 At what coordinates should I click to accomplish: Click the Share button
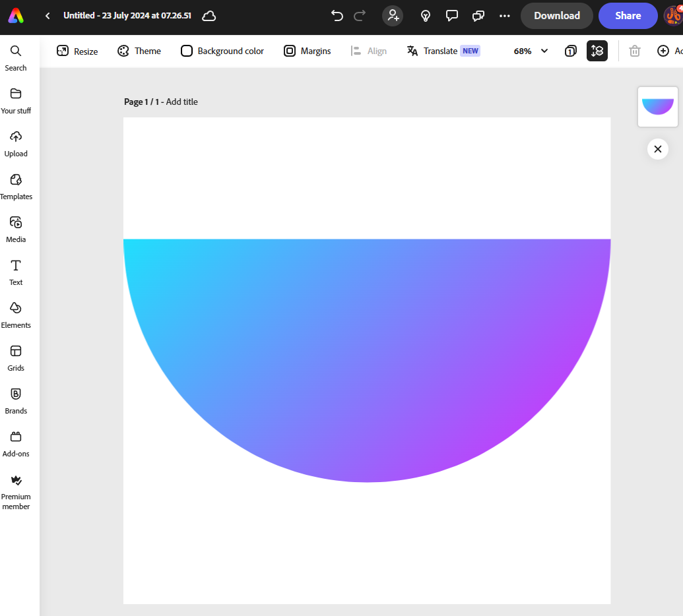628,15
